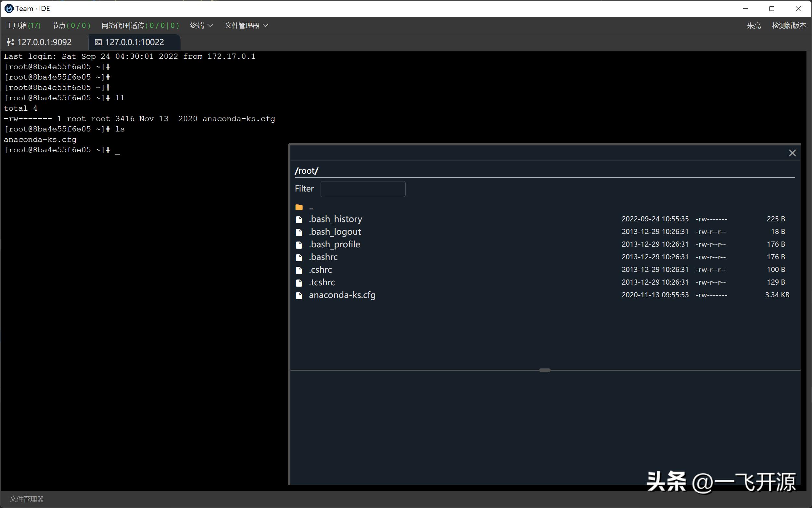Click the panel split resize handle
This screenshot has height=508, width=812.
point(544,370)
